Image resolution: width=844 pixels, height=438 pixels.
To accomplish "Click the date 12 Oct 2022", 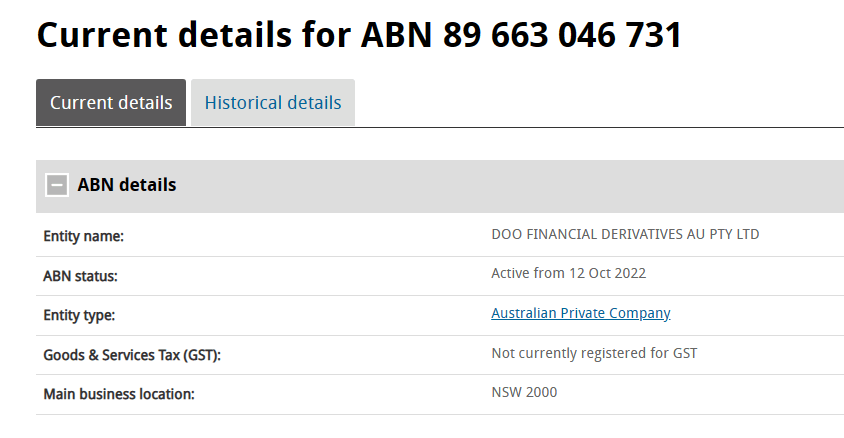I will (x=607, y=273).
